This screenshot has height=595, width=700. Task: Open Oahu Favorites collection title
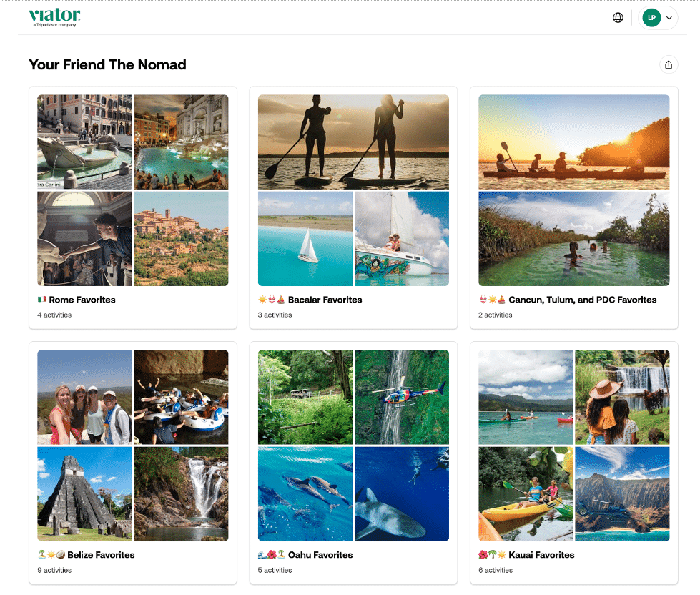pyautogui.click(x=320, y=555)
